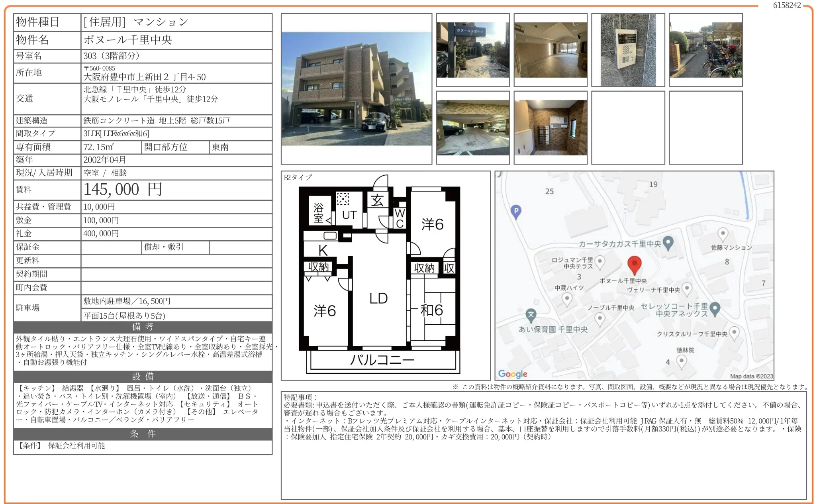Click the あい保育園 school map marker
Screen dimensions: 819x504
click(531, 315)
